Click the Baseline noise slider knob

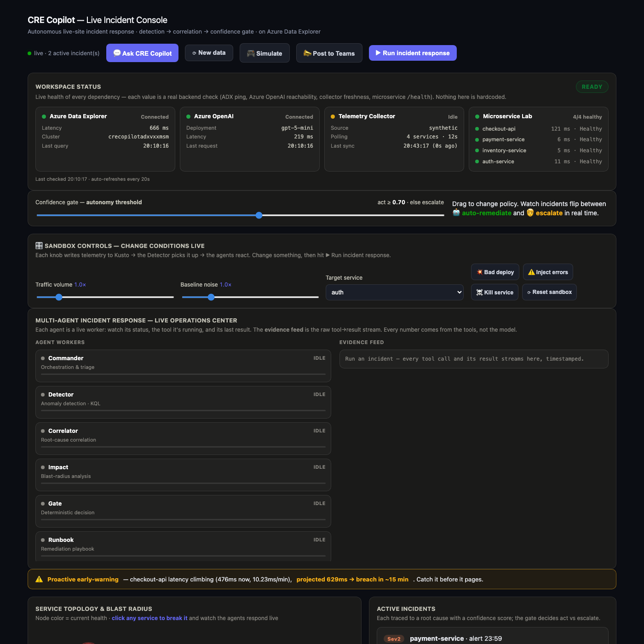pyautogui.click(x=211, y=297)
